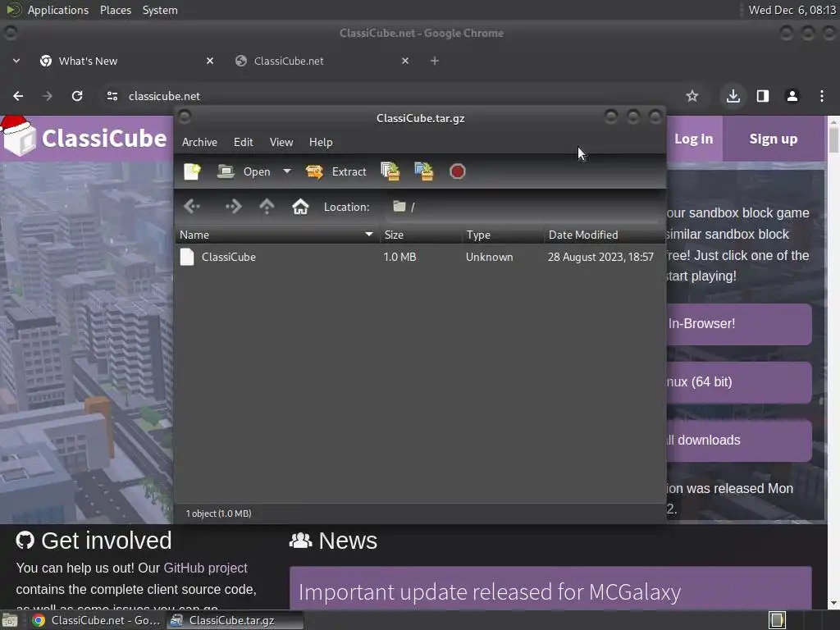Click the Show Desktop taskbar icon
Image resolution: width=840 pixels, height=630 pixels.
(10, 620)
